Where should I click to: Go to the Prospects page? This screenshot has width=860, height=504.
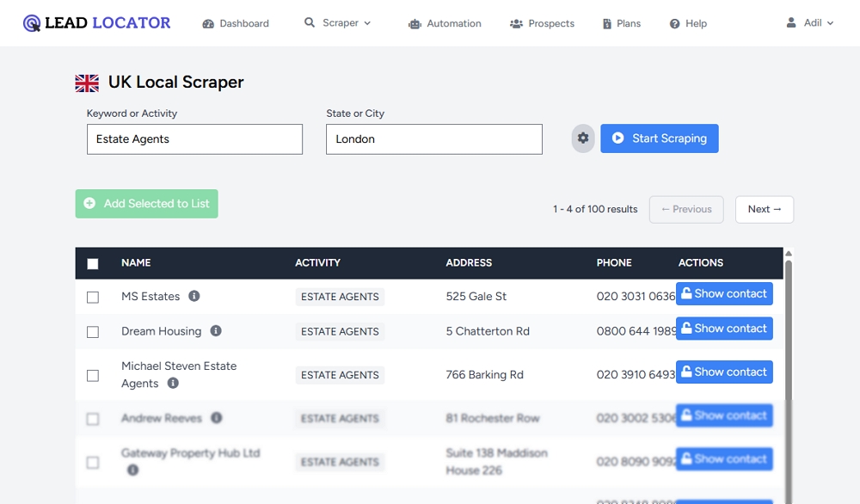542,23
